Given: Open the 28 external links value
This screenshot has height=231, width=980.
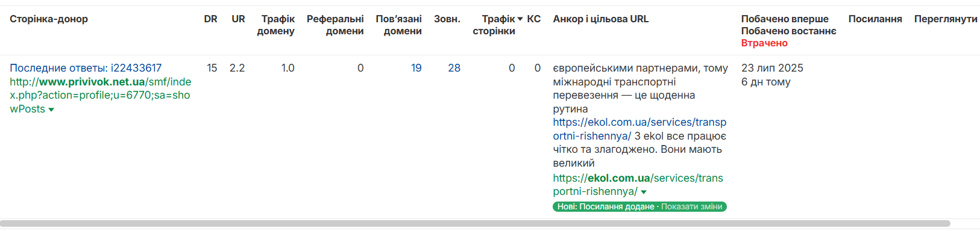Looking at the screenshot, I should coord(454,68).
